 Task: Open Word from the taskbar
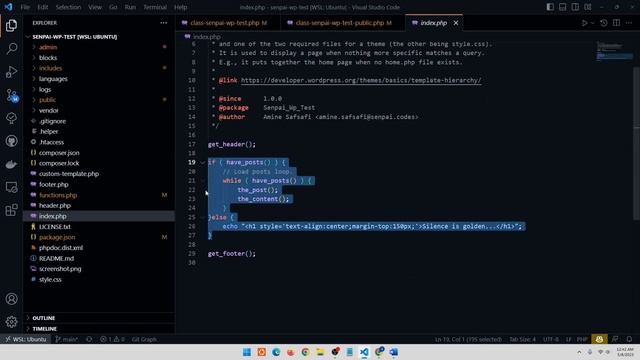tap(393, 352)
